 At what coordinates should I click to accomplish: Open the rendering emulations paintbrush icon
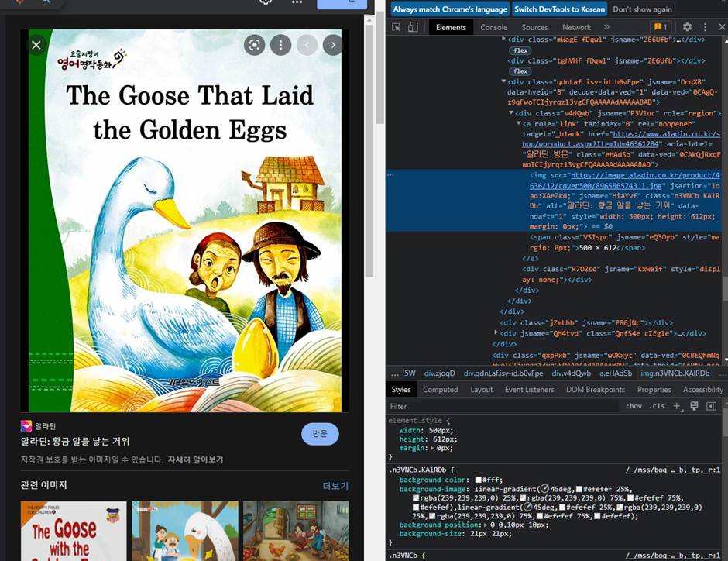coord(694,406)
